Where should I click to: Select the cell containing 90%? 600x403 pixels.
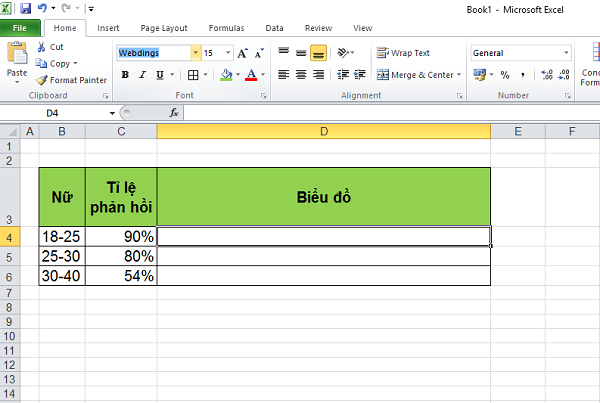(x=121, y=237)
